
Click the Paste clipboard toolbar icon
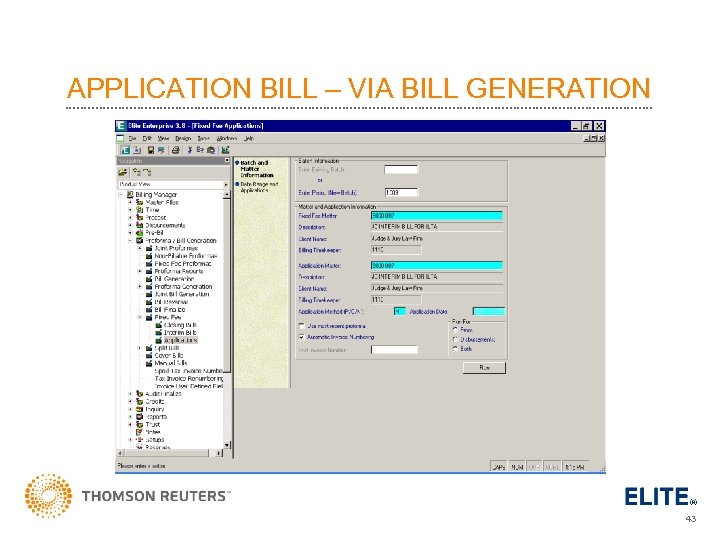tap(211, 150)
